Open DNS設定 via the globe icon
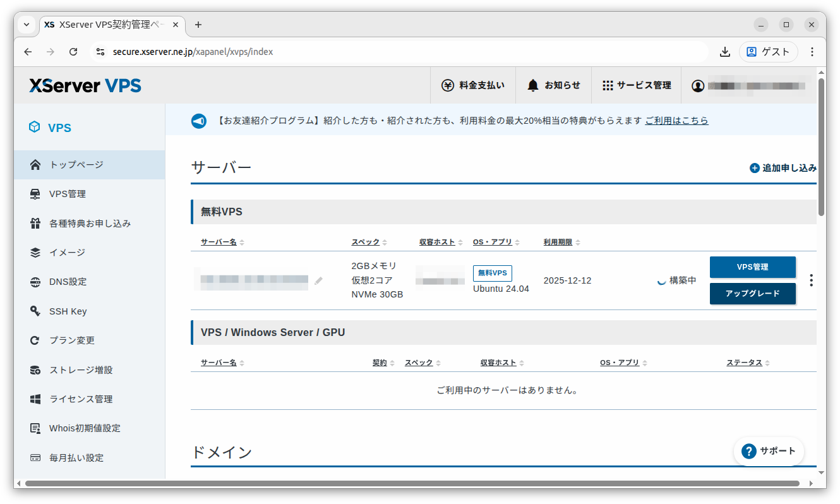The height and width of the screenshot is (504, 840). pos(35,282)
